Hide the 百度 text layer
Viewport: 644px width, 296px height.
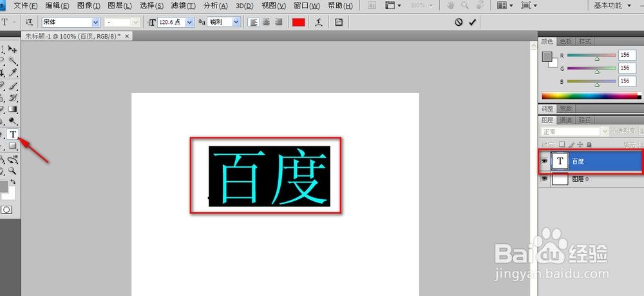tap(544, 161)
